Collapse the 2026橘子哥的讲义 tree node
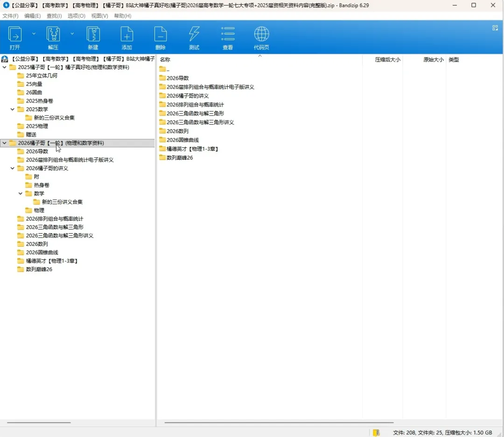Viewport: 504px width, 437px height. tap(13, 168)
